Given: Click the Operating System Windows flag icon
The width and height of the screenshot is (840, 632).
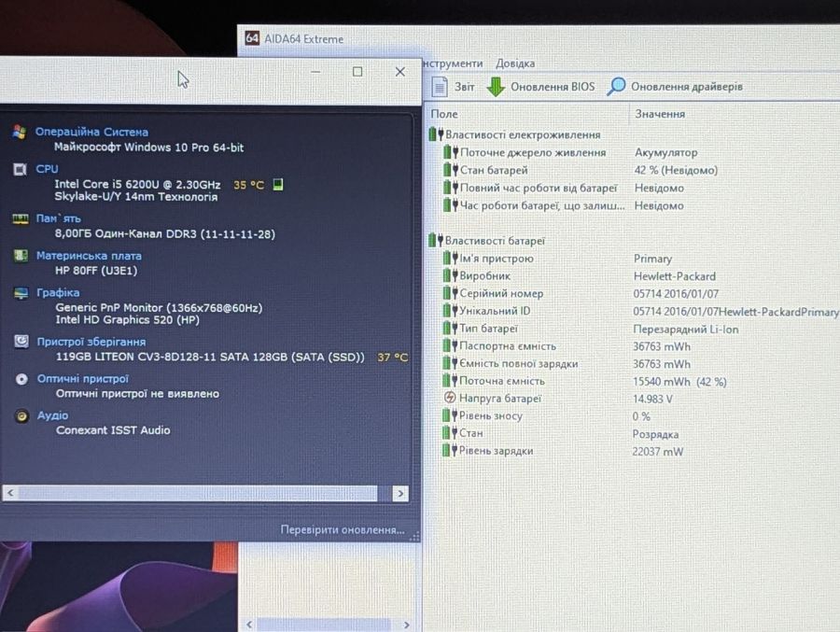Looking at the screenshot, I should pos(20,132).
